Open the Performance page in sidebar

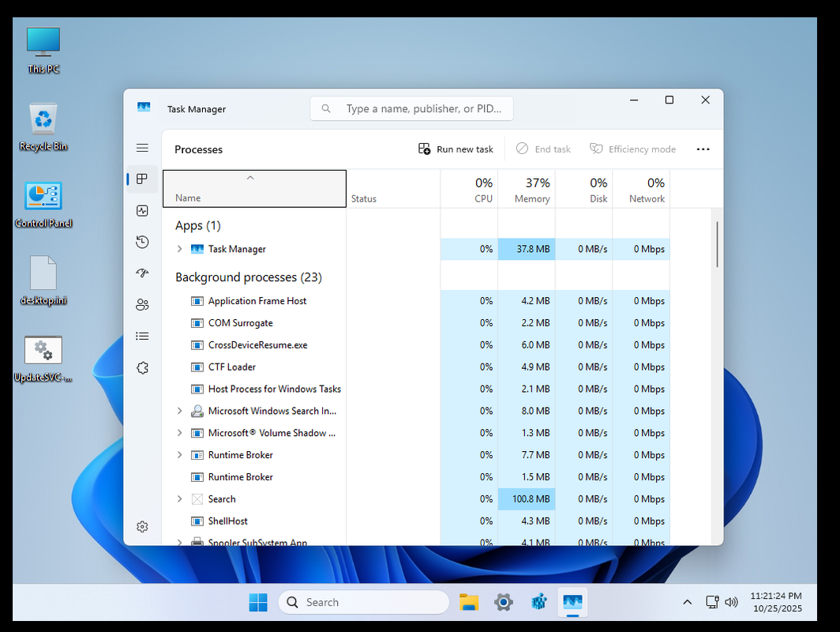click(142, 211)
